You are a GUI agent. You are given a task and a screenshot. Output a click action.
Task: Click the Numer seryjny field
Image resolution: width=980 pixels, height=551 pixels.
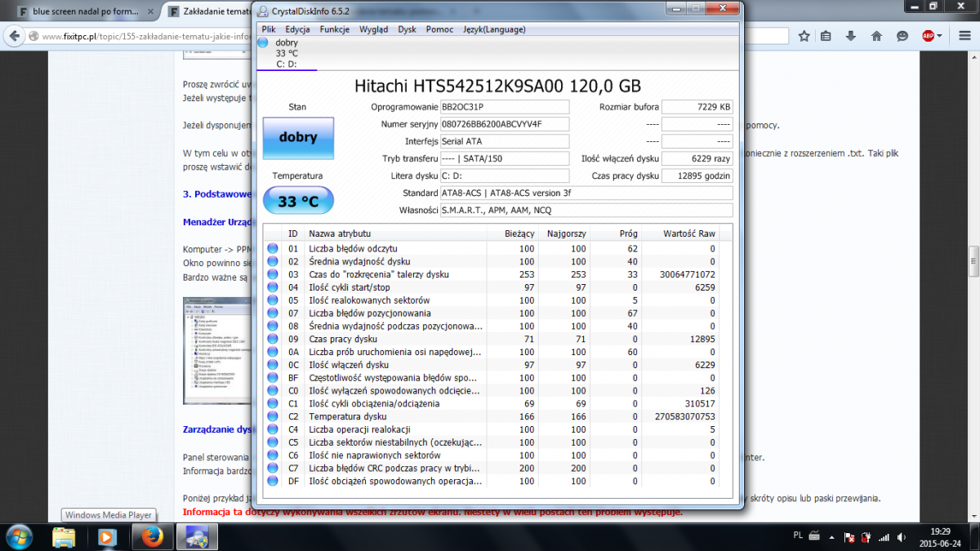point(504,124)
